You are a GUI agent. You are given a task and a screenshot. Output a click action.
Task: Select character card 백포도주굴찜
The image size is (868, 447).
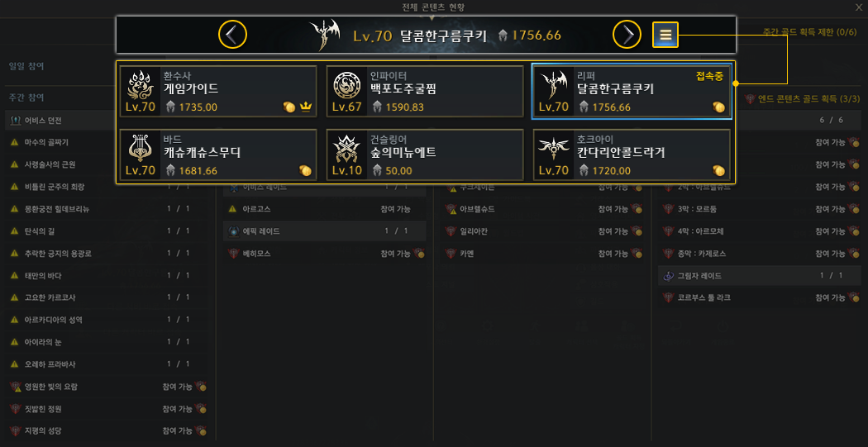click(425, 91)
